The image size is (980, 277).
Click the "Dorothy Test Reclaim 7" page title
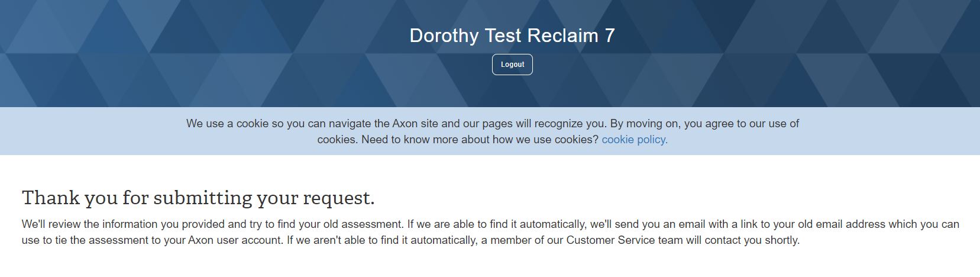[x=512, y=36]
